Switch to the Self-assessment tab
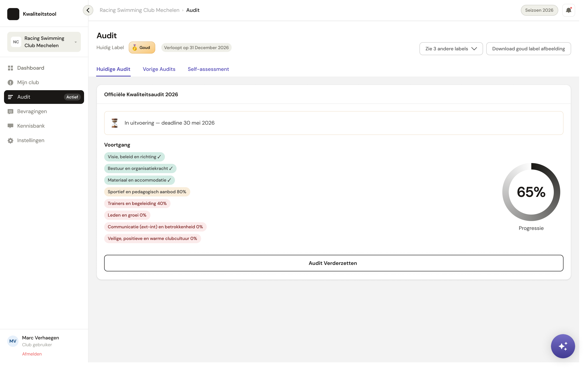This screenshot has width=588, height=372. coord(208,69)
